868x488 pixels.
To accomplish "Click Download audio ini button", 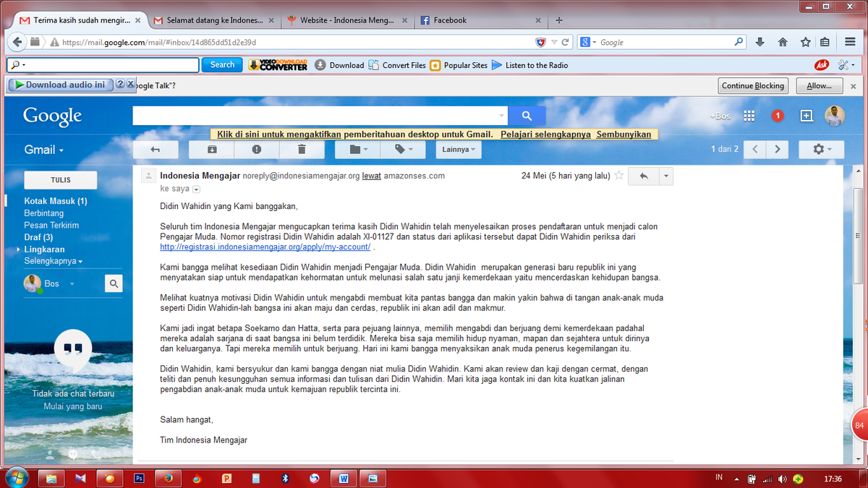I will 61,85.
